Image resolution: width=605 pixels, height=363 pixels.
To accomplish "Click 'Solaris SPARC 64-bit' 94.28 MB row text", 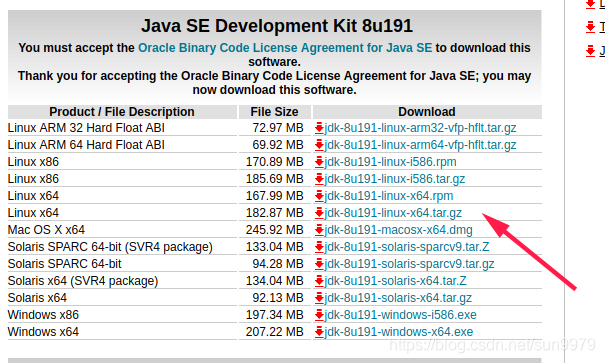I will [64, 263].
